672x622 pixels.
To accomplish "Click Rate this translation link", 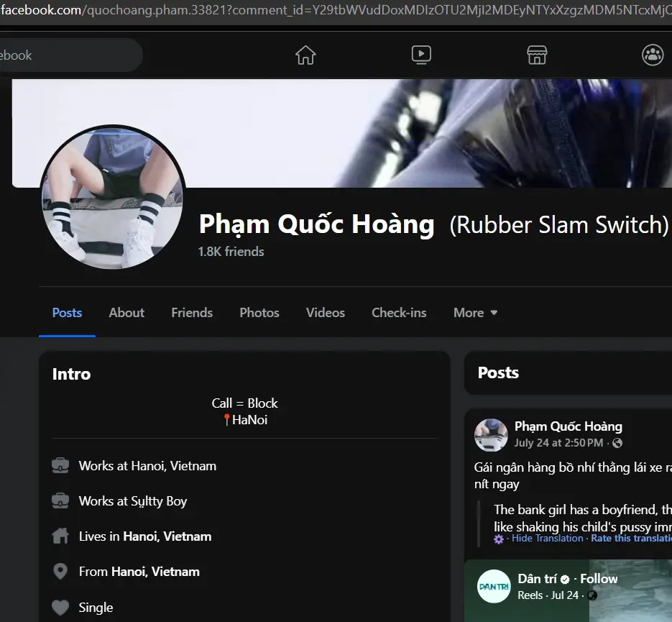I will (x=631, y=539).
